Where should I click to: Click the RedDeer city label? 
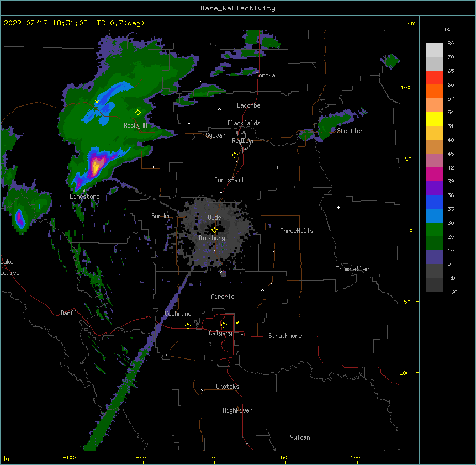(243, 141)
